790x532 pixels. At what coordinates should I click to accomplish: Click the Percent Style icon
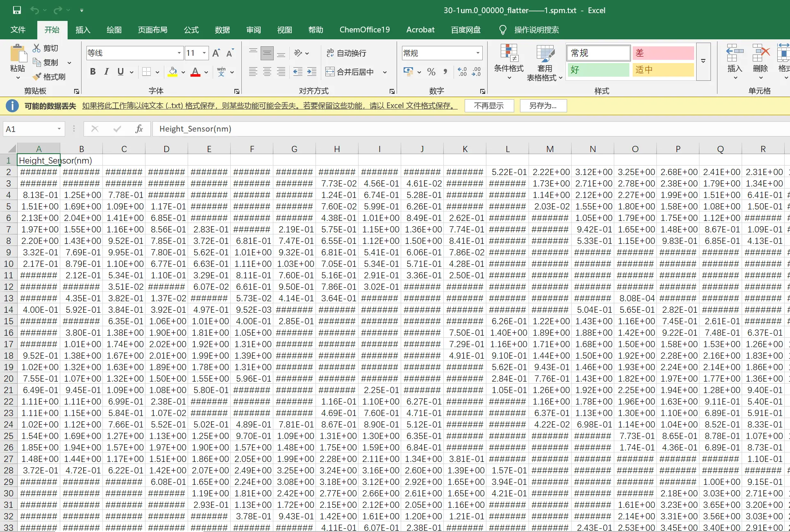click(x=431, y=72)
